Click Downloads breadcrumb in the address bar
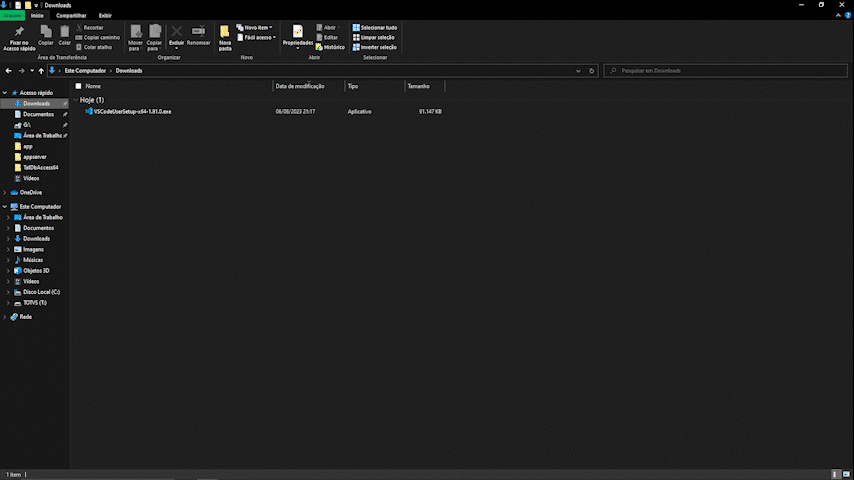 (x=129, y=71)
